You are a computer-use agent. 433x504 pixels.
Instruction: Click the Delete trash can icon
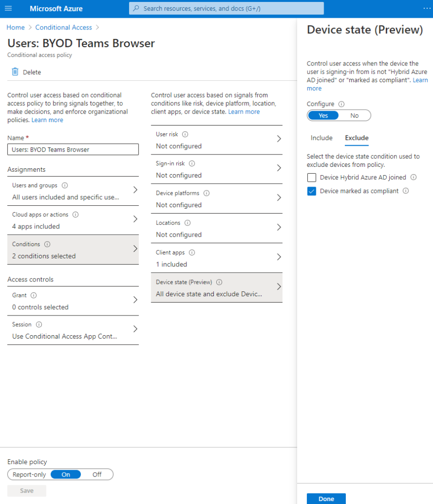pos(15,72)
